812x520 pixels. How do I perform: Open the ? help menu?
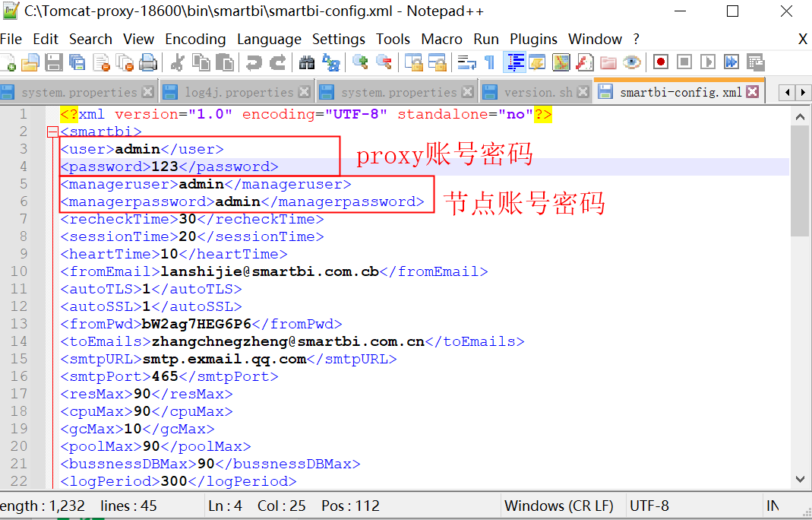coord(636,40)
